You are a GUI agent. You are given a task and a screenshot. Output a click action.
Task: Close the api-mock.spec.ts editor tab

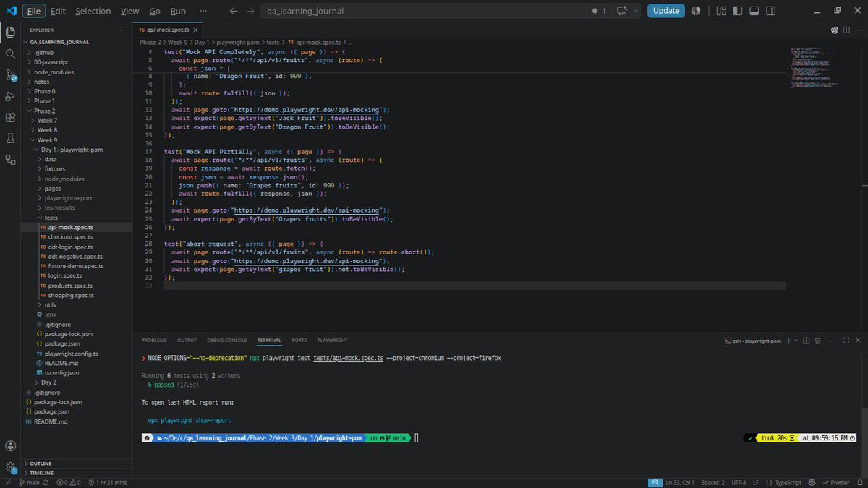(195, 31)
